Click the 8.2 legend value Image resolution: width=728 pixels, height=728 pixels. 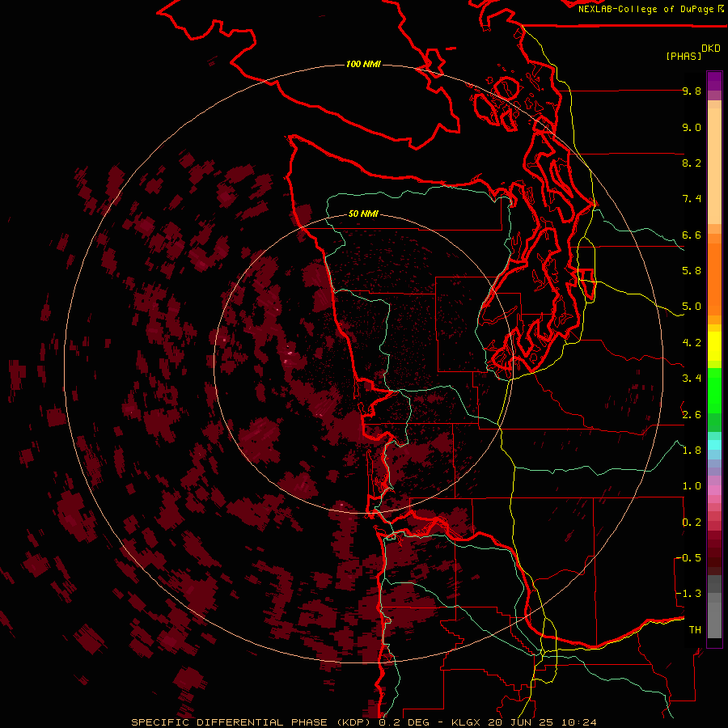coord(692,163)
